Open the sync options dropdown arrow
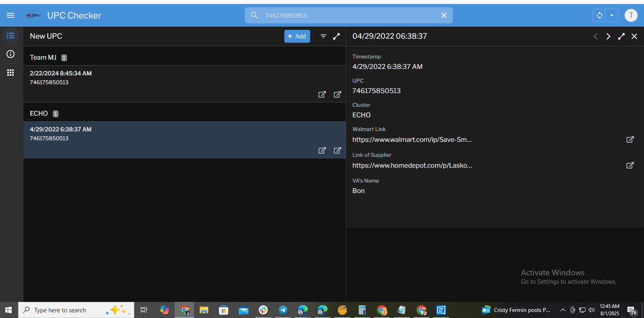The height and width of the screenshot is (318, 644). point(612,15)
